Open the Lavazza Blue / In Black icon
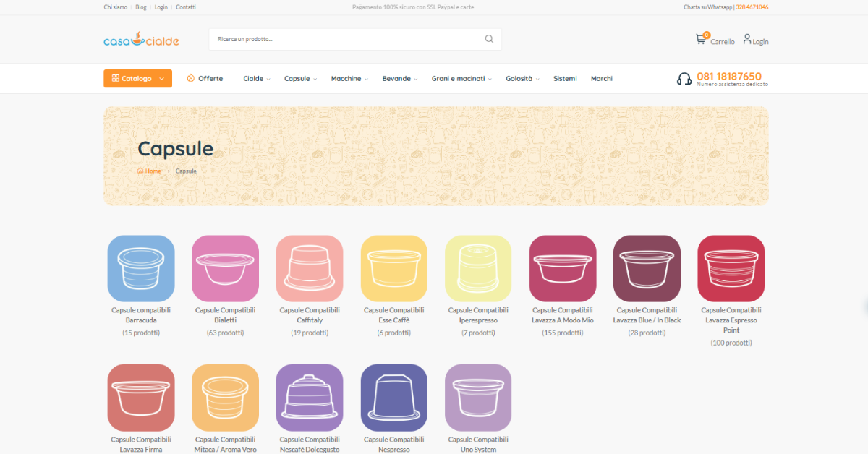This screenshot has height=454, width=868. click(x=647, y=268)
